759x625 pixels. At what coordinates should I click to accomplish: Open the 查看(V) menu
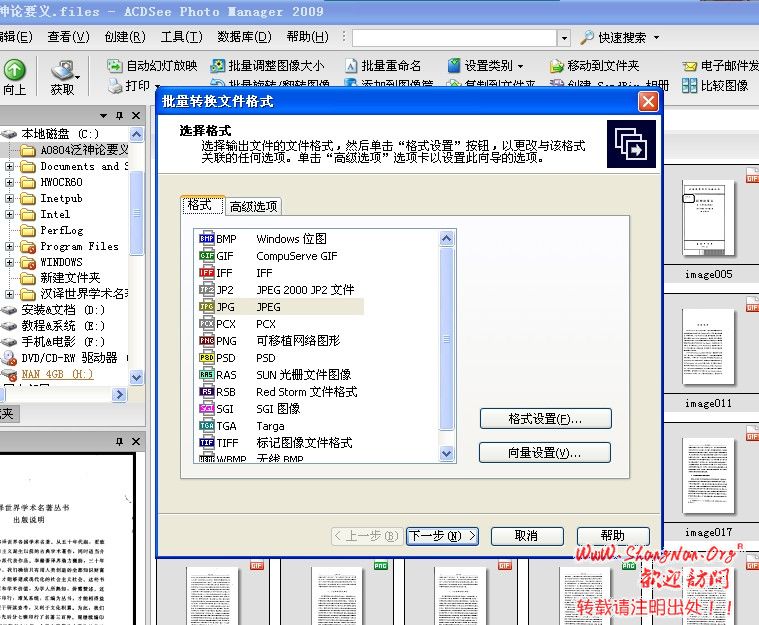click(68, 37)
